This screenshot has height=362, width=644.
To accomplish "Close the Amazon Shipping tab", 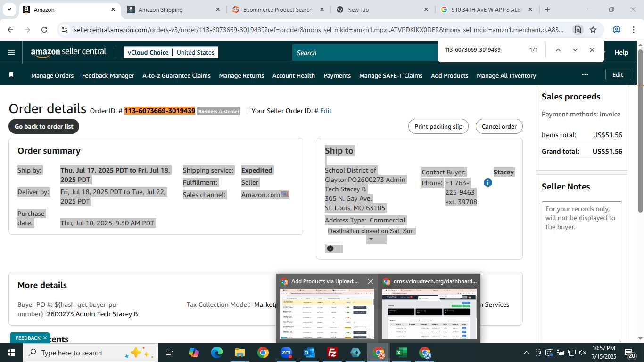I will pyautogui.click(x=217, y=9).
